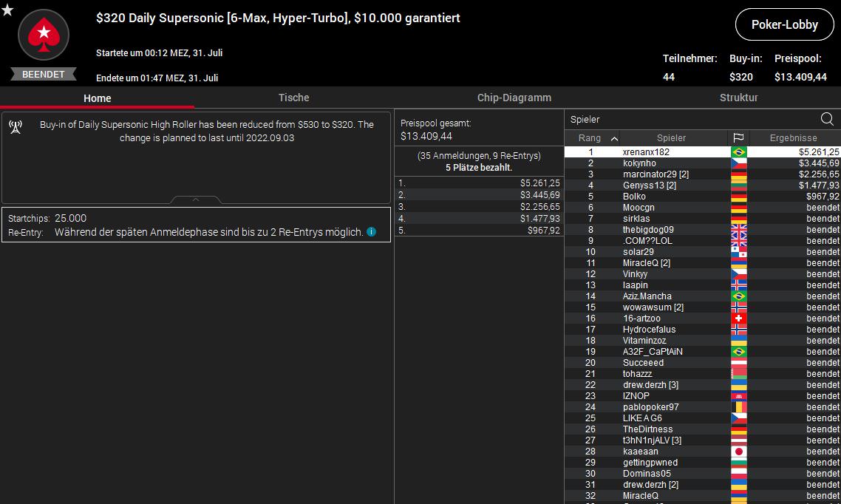Sort players by country flag column

[738, 138]
